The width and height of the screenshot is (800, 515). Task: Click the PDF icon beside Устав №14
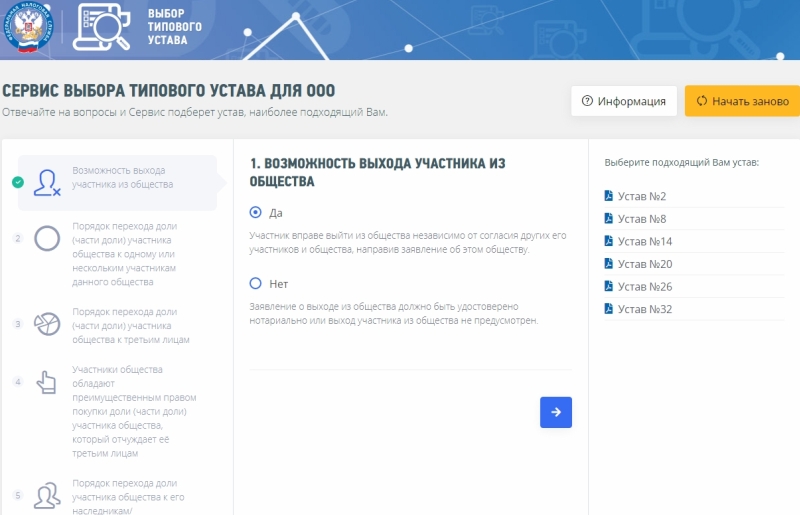(x=608, y=240)
